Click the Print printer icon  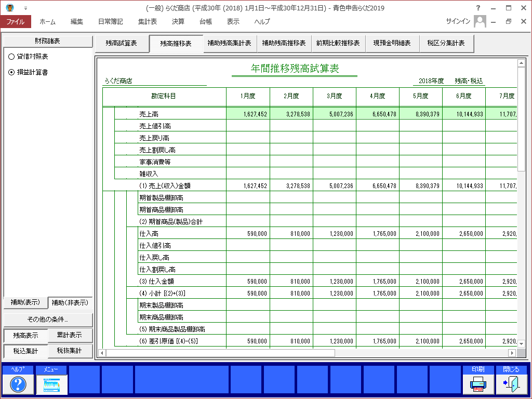[x=478, y=384]
